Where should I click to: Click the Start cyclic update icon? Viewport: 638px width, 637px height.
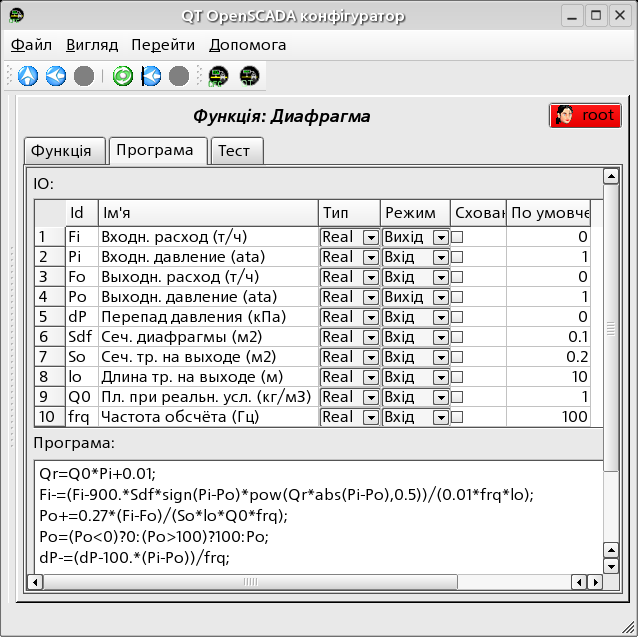coord(151,76)
